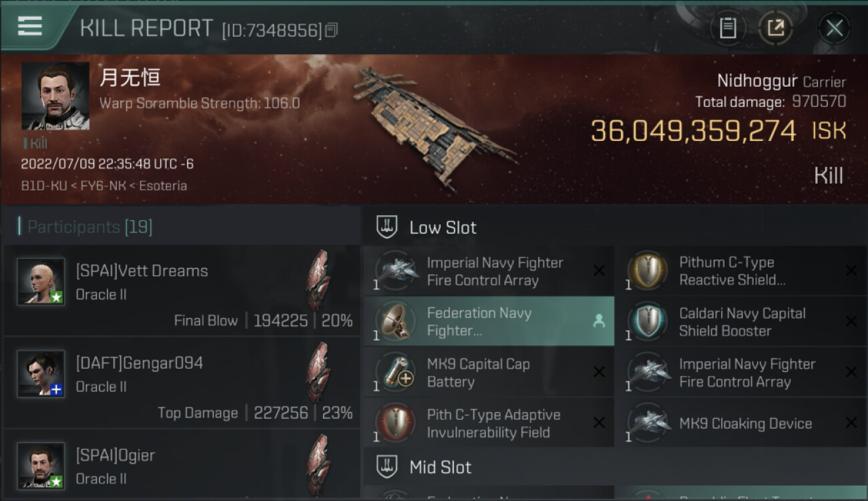Close the kill report window
This screenshot has height=501, width=868.
[x=834, y=28]
